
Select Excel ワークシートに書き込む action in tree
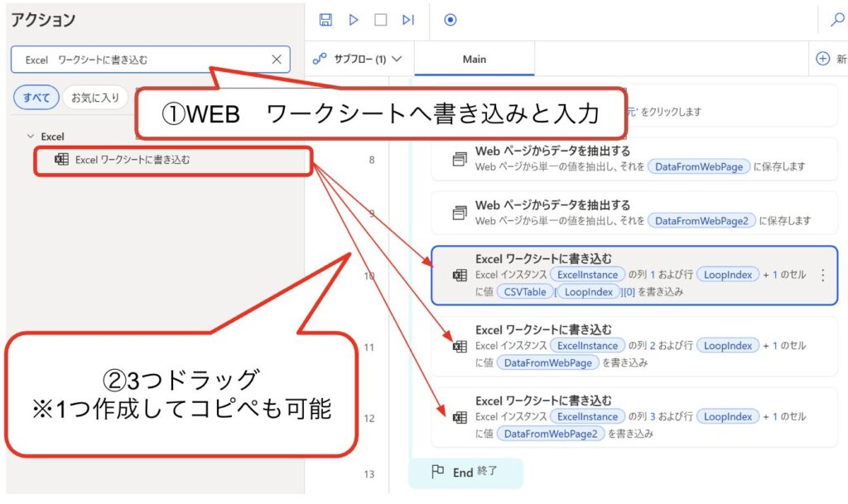point(132,160)
